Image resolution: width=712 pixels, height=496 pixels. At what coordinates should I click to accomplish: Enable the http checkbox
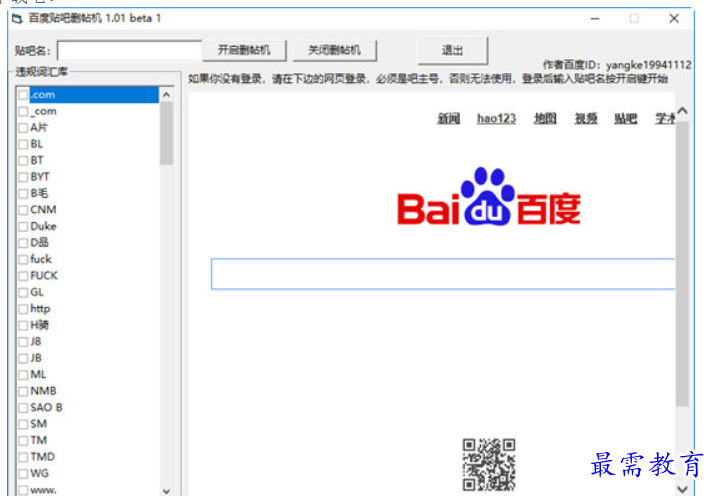pyautogui.click(x=23, y=309)
